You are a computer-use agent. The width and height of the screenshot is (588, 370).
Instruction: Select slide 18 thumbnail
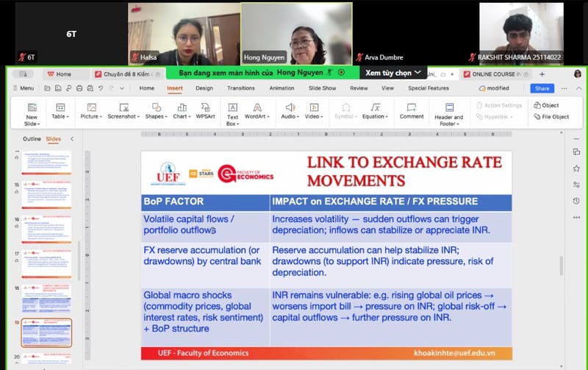pyautogui.click(x=46, y=299)
